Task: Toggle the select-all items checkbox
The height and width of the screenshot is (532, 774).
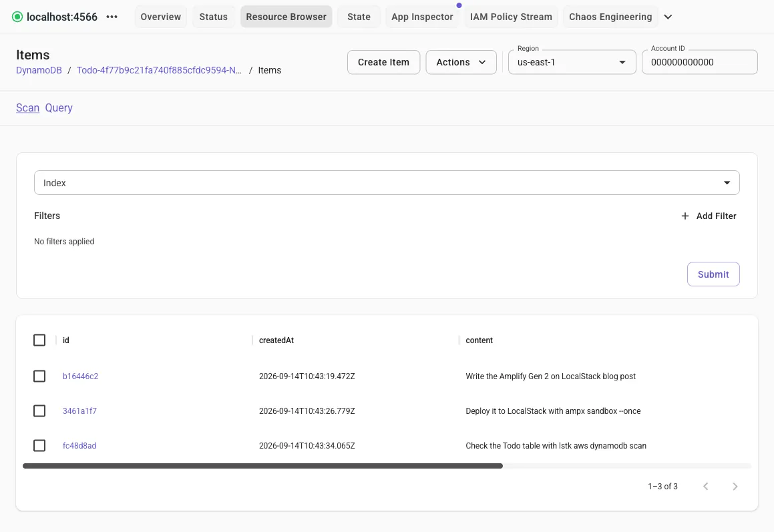Action: [39, 340]
